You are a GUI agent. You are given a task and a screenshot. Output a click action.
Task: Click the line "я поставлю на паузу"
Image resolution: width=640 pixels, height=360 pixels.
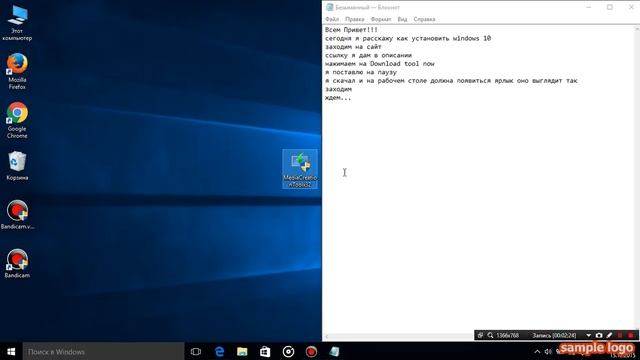[361, 72]
